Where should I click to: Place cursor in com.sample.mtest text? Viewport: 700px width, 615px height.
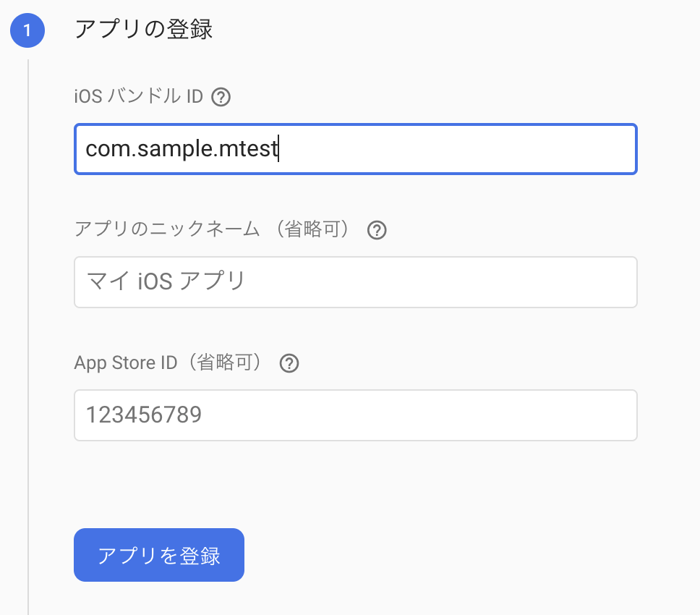pyautogui.click(x=182, y=149)
